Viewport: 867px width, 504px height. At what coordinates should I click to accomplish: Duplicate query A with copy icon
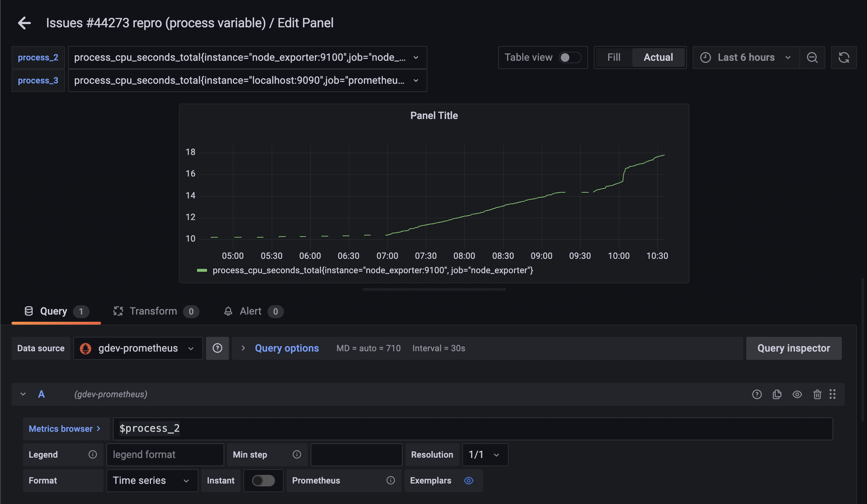pyautogui.click(x=777, y=394)
